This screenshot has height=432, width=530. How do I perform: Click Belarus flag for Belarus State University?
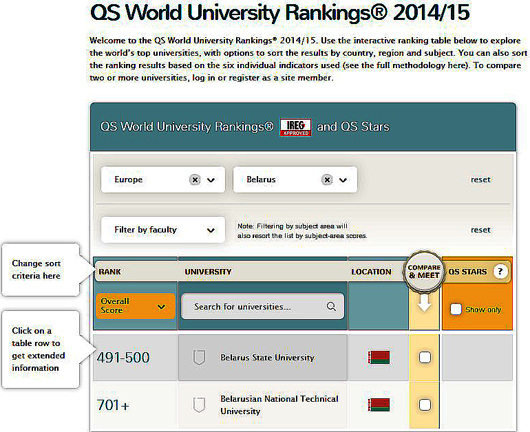point(379,357)
